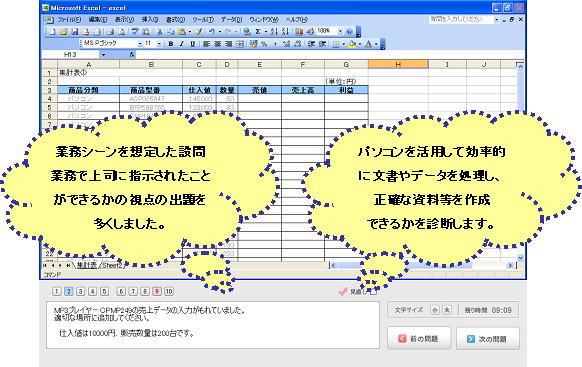Switch to the Sheet2 tab
The width and height of the screenshot is (582, 367).
[x=112, y=265]
